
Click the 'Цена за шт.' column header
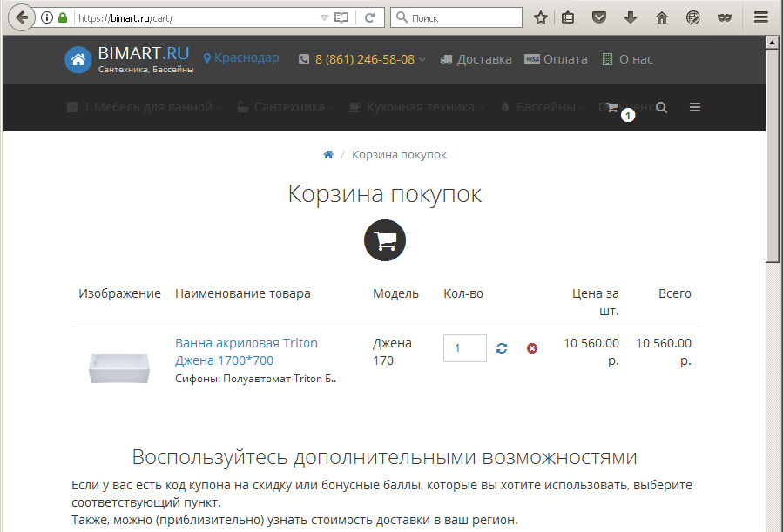click(595, 302)
